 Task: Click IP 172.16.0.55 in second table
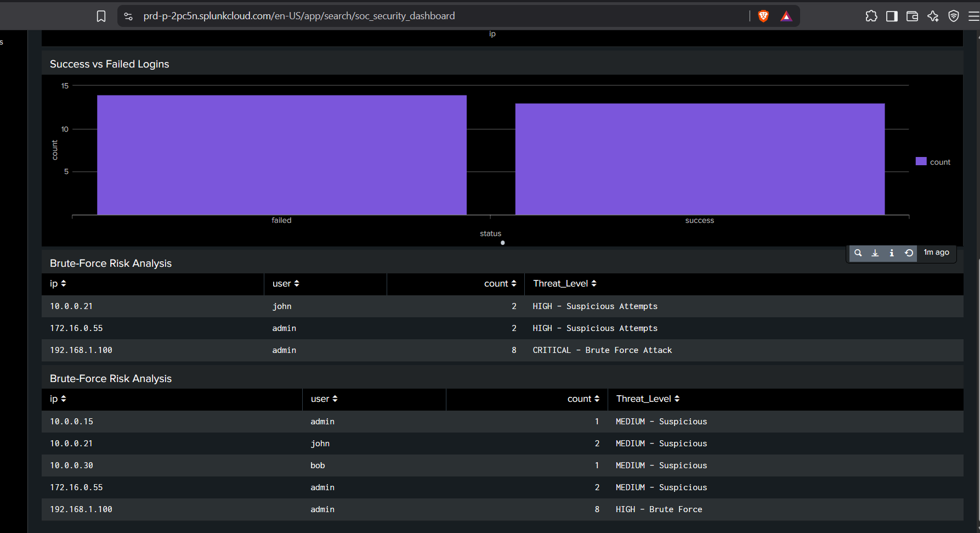(76, 487)
